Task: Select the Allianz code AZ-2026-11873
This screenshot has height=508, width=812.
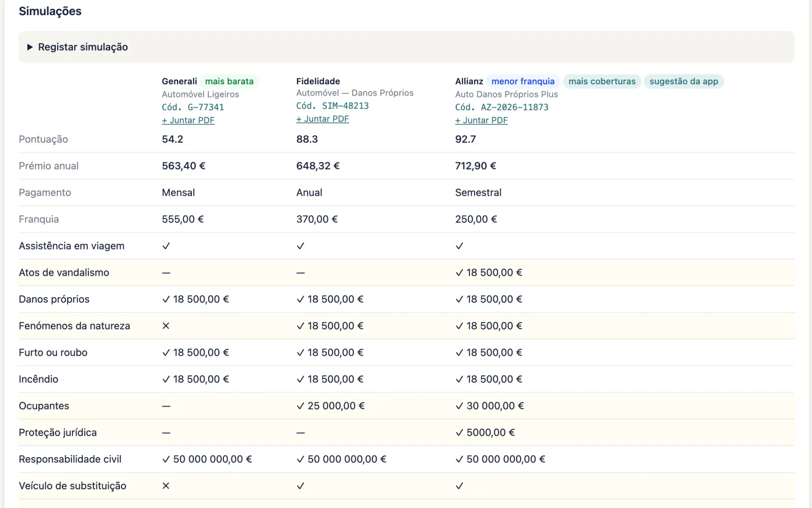Action: (502, 107)
